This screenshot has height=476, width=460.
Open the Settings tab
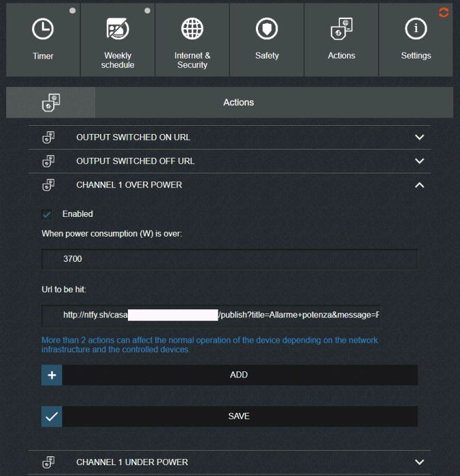tap(416, 39)
